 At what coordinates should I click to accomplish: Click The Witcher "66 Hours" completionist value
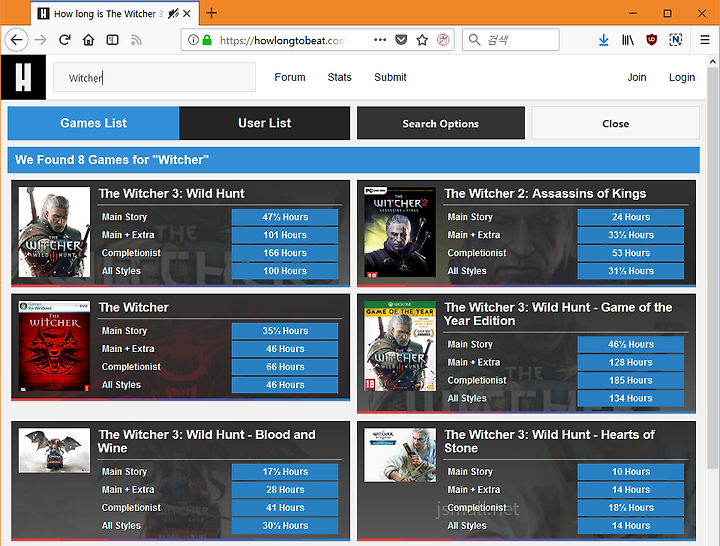point(285,366)
